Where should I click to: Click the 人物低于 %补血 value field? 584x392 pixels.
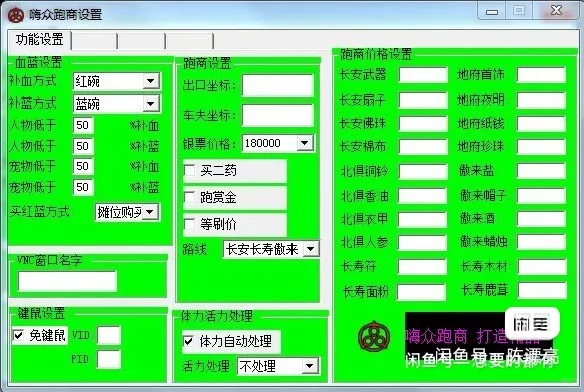(x=83, y=125)
